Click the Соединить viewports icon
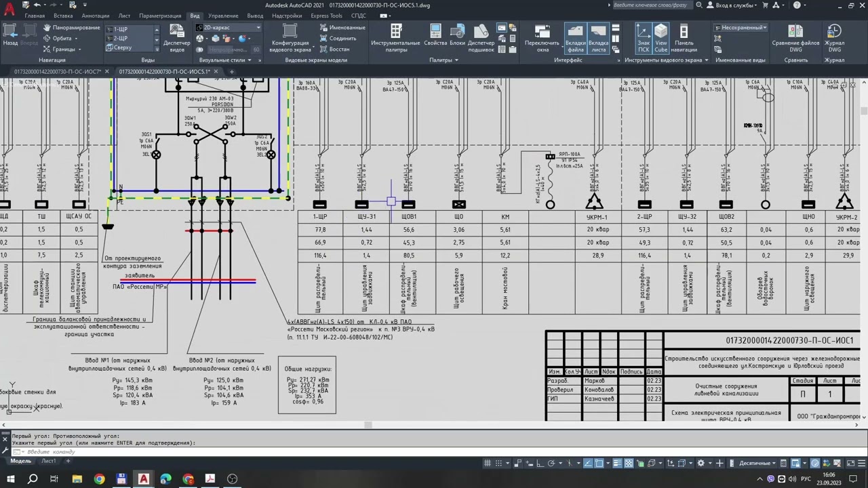 338,39
